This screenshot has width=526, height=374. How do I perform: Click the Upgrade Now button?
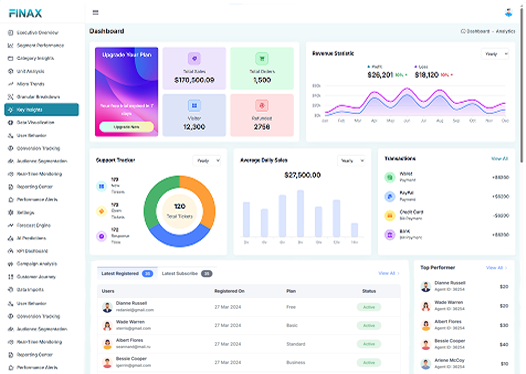(x=126, y=127)
